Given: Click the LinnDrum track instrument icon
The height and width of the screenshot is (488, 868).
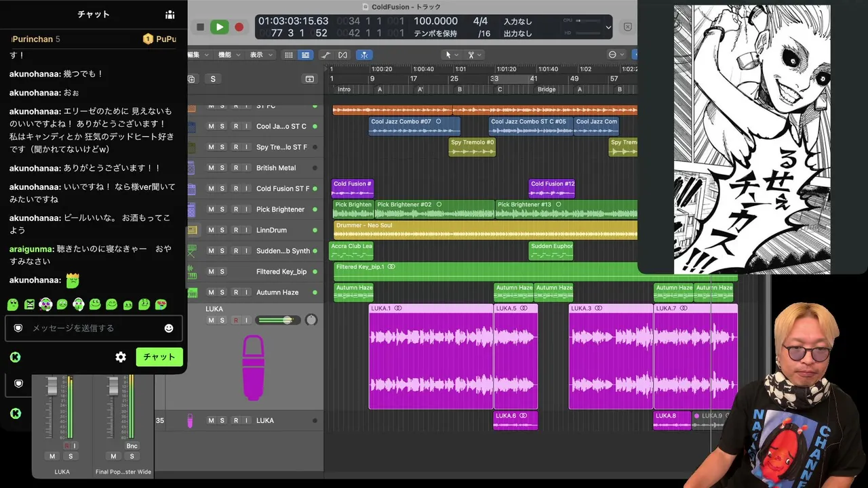Looking at the screenshot, I should (x=191, y=230).
